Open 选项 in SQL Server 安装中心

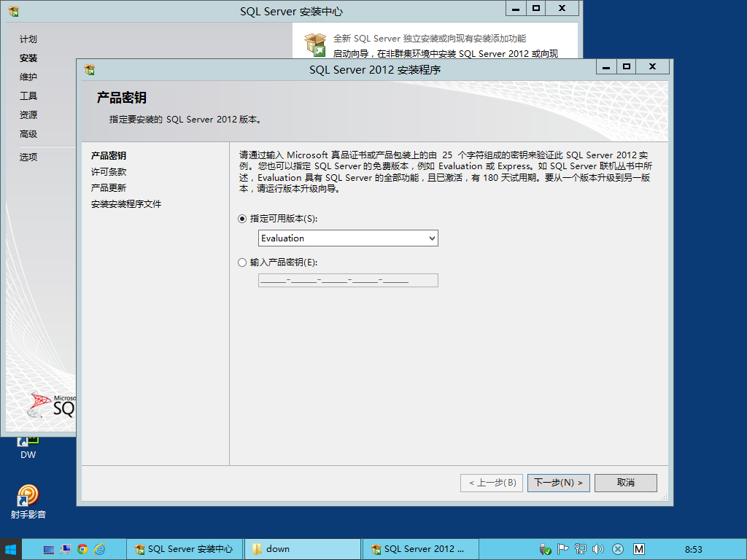coord(28,157)
